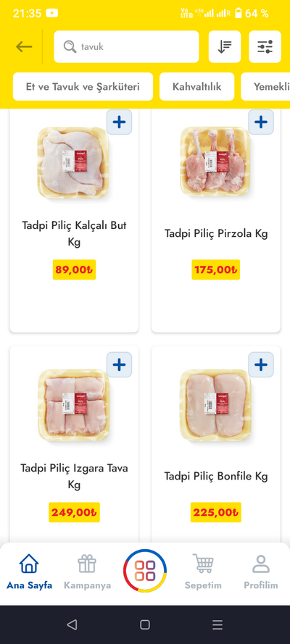Open the Kalçalı But product image
The height and width of the screenshot is (644, 290).
point(73,163)
